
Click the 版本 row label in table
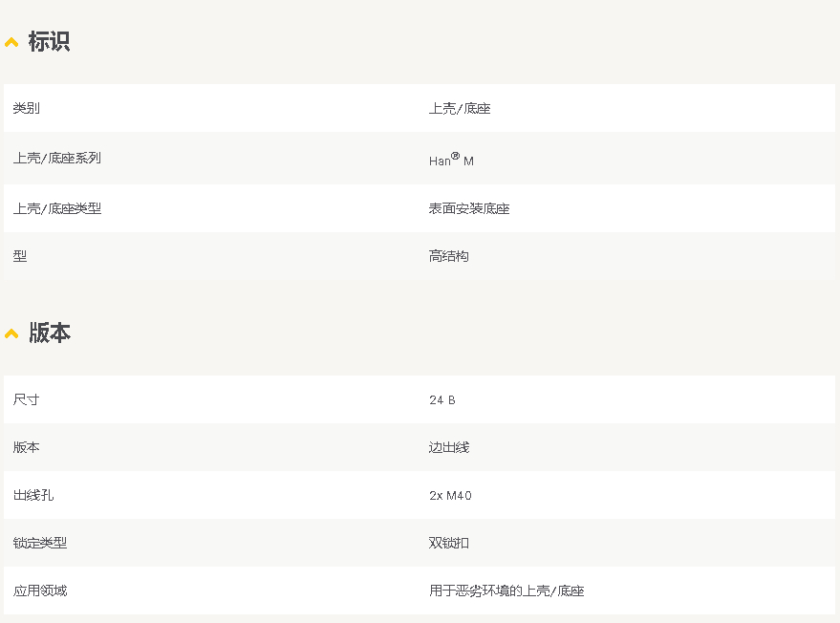[26, 447]
